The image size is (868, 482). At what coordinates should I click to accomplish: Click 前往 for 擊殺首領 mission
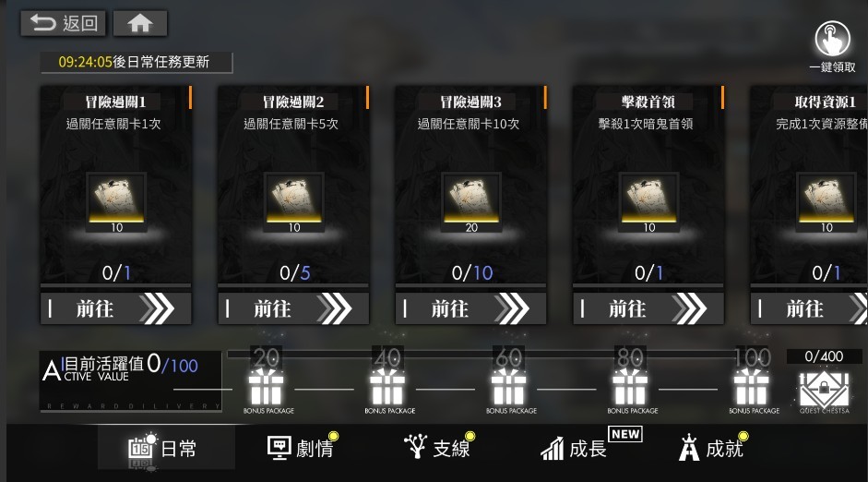pyautogui.click(x=648, y=308)
